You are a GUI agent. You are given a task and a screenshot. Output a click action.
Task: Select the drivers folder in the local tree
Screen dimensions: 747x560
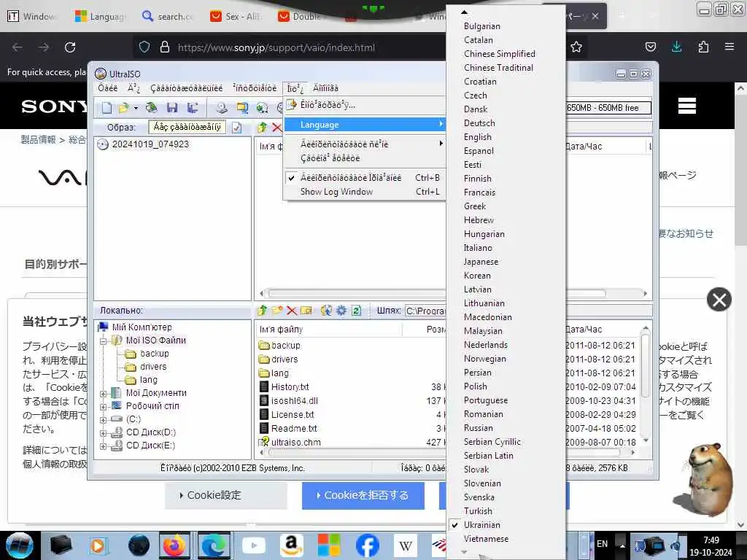point(153,367)
